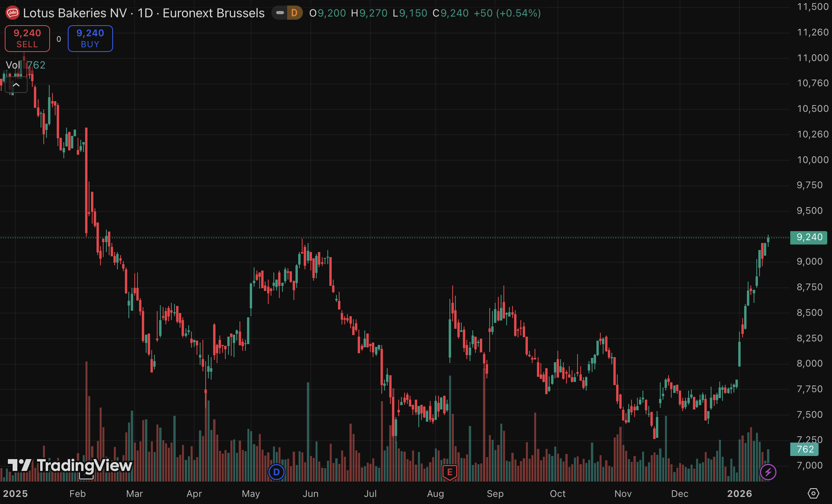Click the 762 volume axis label
This screenshot has width=832, height=504.
click(x=804, y=449)
